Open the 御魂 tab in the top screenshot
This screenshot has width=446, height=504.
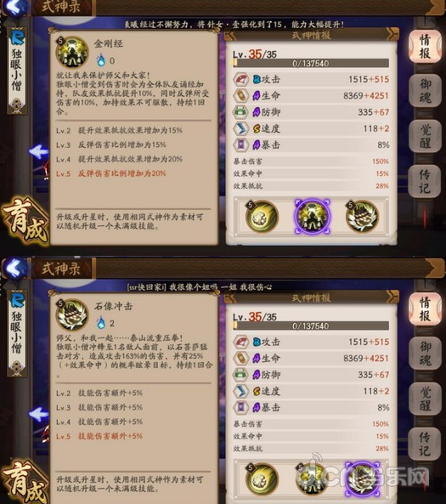(425, 91)
